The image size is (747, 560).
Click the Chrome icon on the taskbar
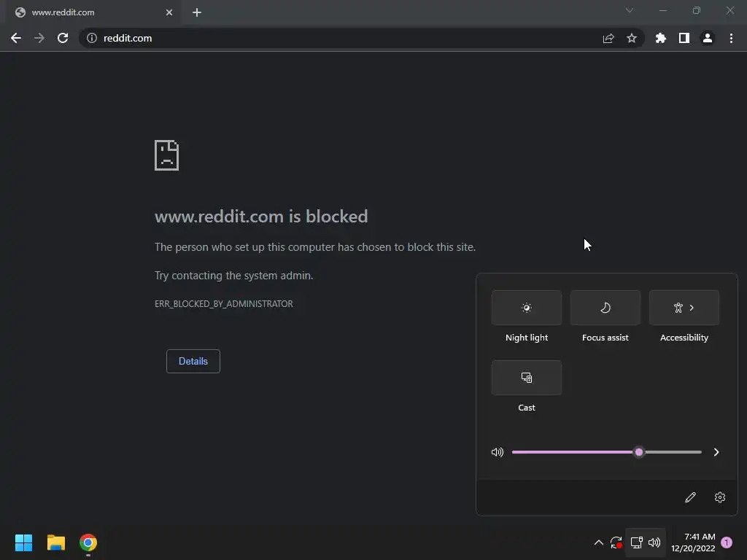(88, 542)
